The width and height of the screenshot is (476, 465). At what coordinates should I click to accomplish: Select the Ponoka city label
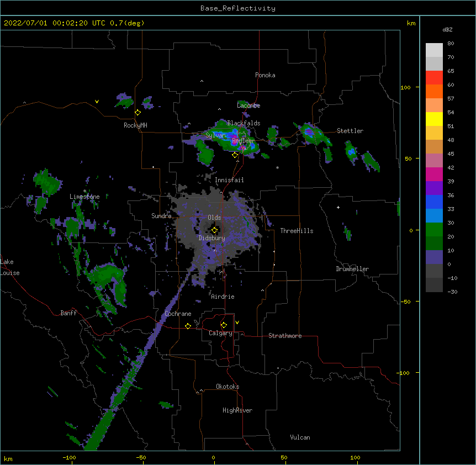tap(265, 75)
